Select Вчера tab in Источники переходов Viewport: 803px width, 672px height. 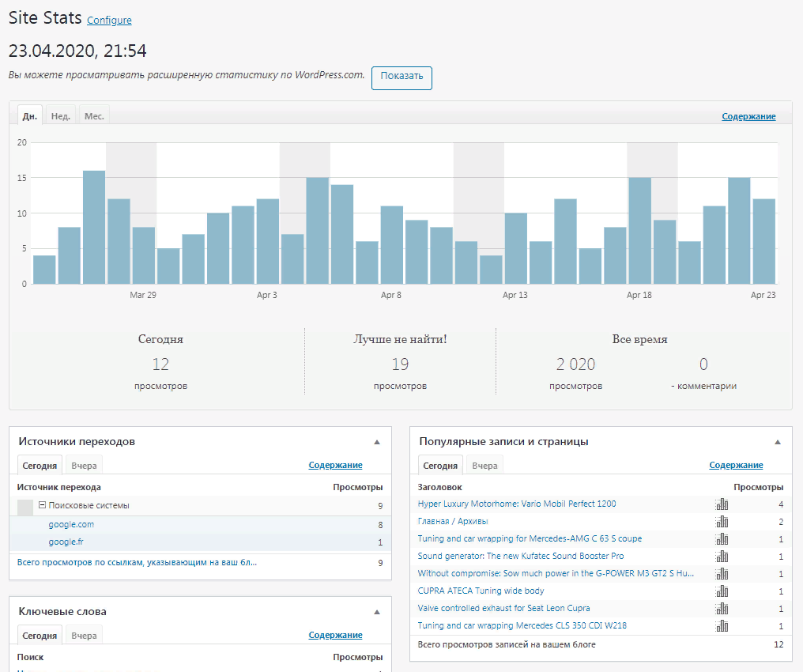[84, 466]
